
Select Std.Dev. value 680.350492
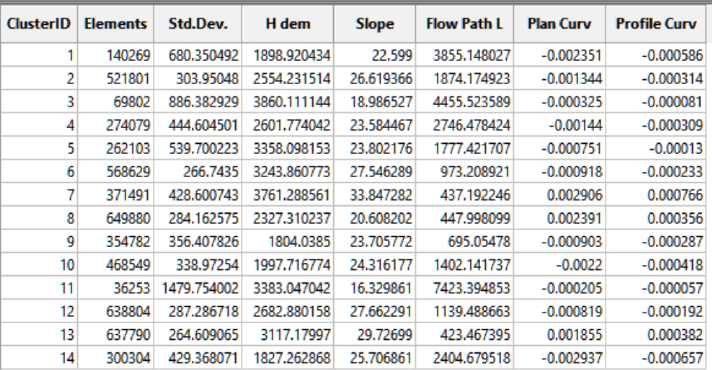[198, 55]
